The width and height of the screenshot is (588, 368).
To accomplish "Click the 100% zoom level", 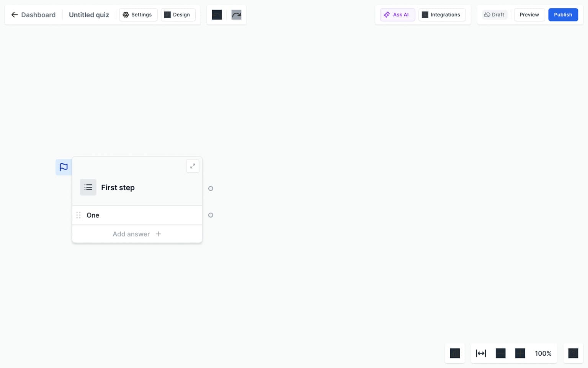I will pyautogui.click(x=543, y=353).
